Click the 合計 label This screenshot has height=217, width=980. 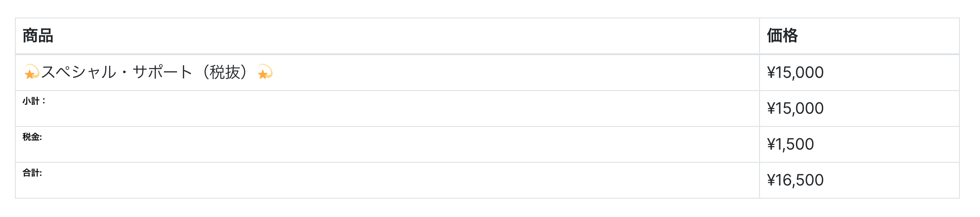(x=32, y=173)
